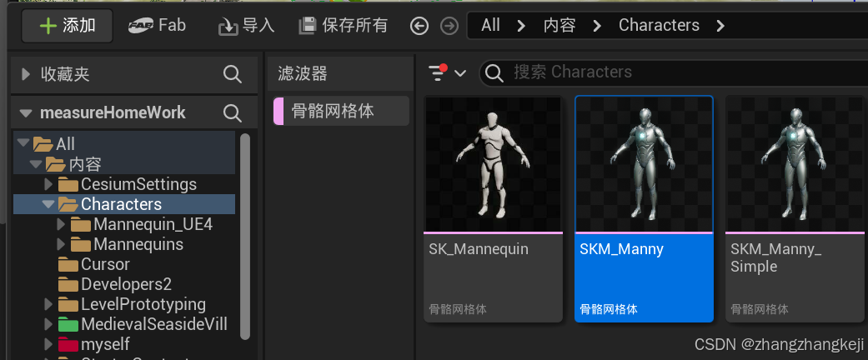
Task: Select the Mannequin_UE4 folder
Action: tap(142, 224)
